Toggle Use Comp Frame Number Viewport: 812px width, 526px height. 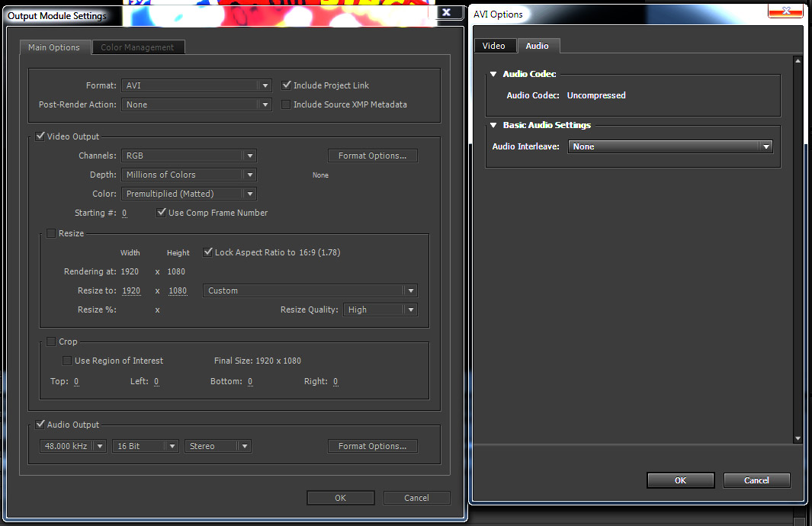click(161, 212)
